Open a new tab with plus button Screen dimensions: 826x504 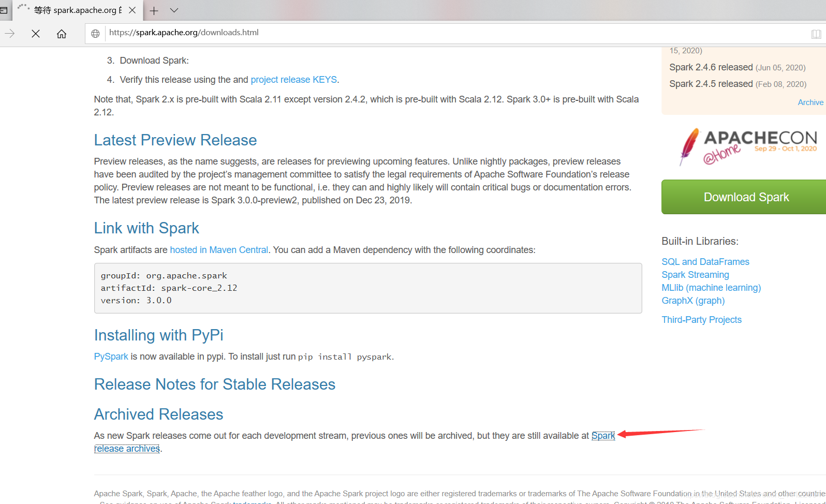154,10
